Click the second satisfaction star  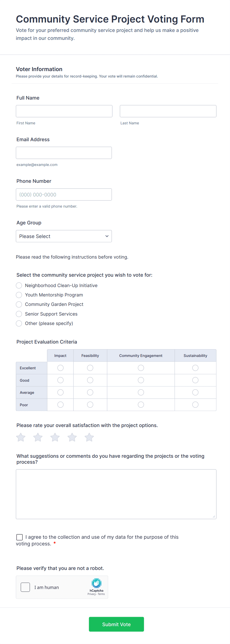click(38, 437)
